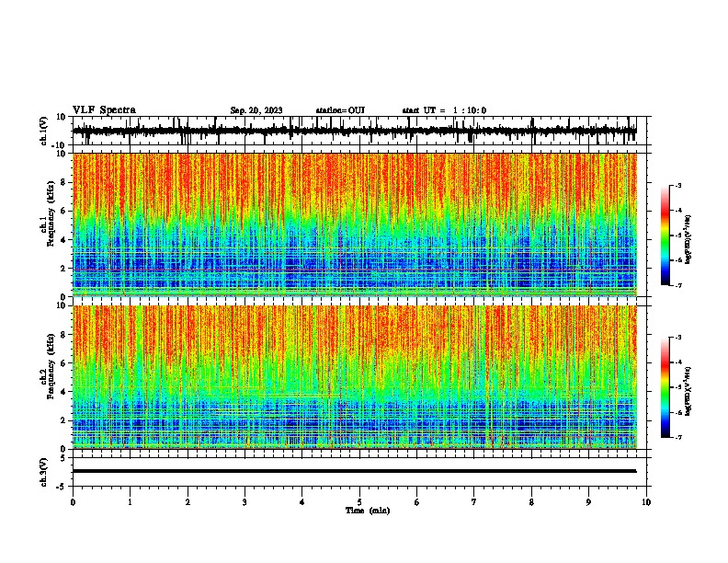The height and width of the screenshot is (563, 728).
Task: Click the start UT 1:10:0 label
Action: [444, 110]
